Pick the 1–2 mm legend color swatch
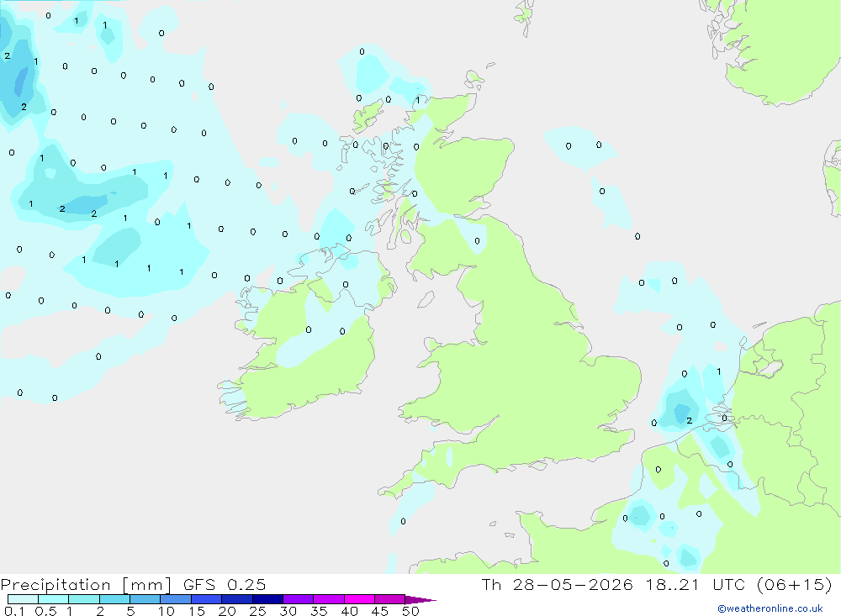Image resolution: width=841 pixels, height=616 pixels. click(x=84, y=599)
